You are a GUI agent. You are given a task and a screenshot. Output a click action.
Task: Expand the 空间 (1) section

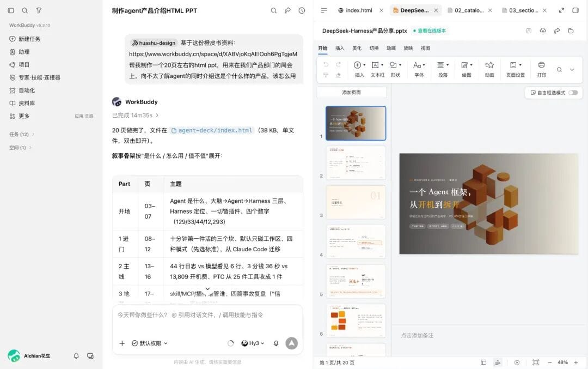pos(20,148)
